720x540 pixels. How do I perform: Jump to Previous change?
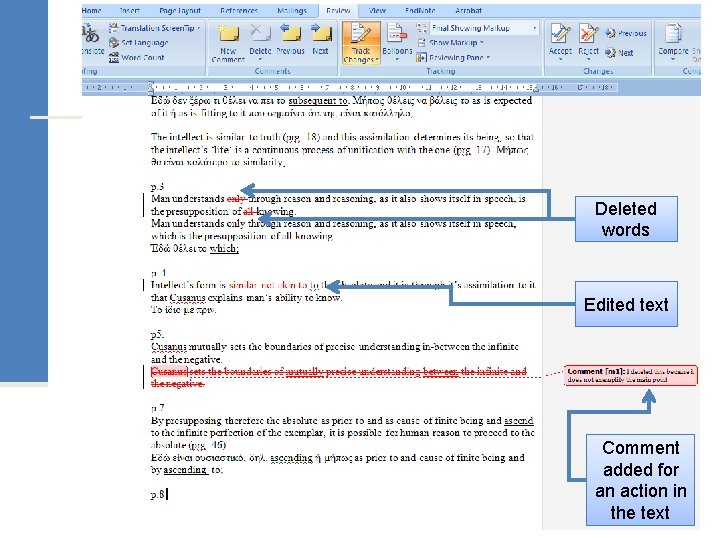[625, 34]
